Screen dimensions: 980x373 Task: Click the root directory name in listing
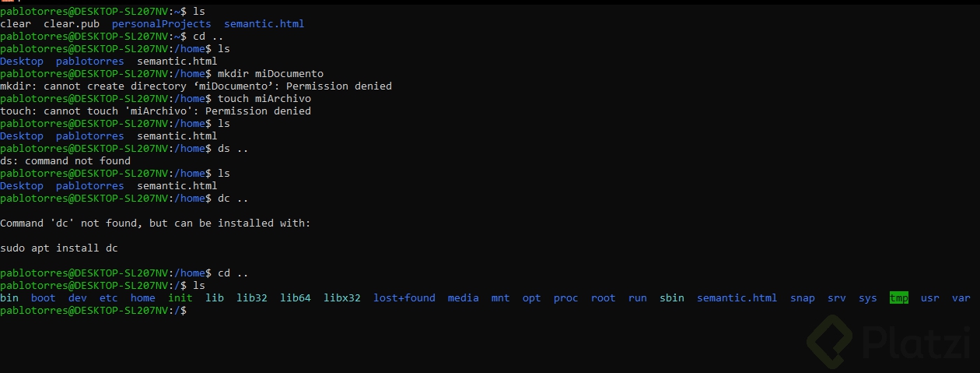[x=604, y=298]
